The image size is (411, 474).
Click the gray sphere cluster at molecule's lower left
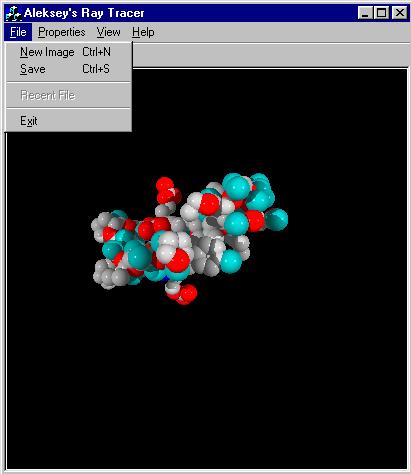tap(110, 275)
